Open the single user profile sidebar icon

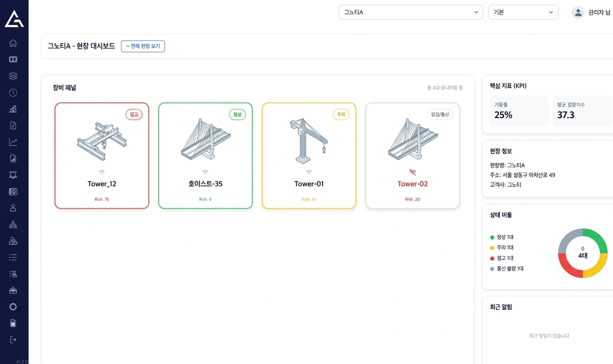[x=13, y=208]
